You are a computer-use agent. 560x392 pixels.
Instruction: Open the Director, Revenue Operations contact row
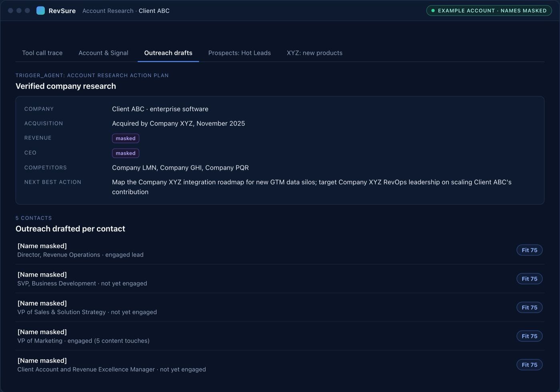[280, 250]
